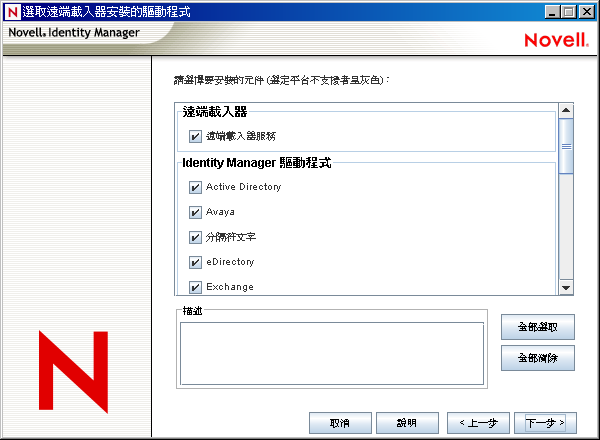Click the Active Directory label text
Screen dimensions: 600x440
click(243, 187)
